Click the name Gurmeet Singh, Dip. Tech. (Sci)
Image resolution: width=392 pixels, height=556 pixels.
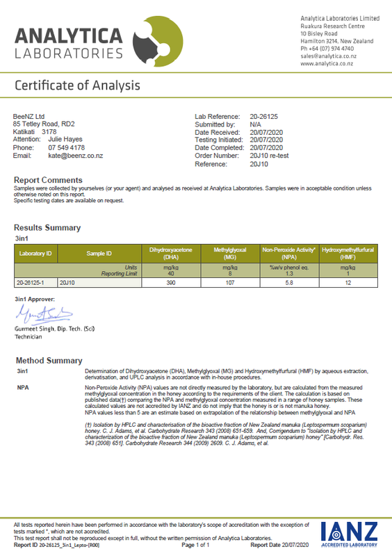pyautogui.click(x=55, y=329)
